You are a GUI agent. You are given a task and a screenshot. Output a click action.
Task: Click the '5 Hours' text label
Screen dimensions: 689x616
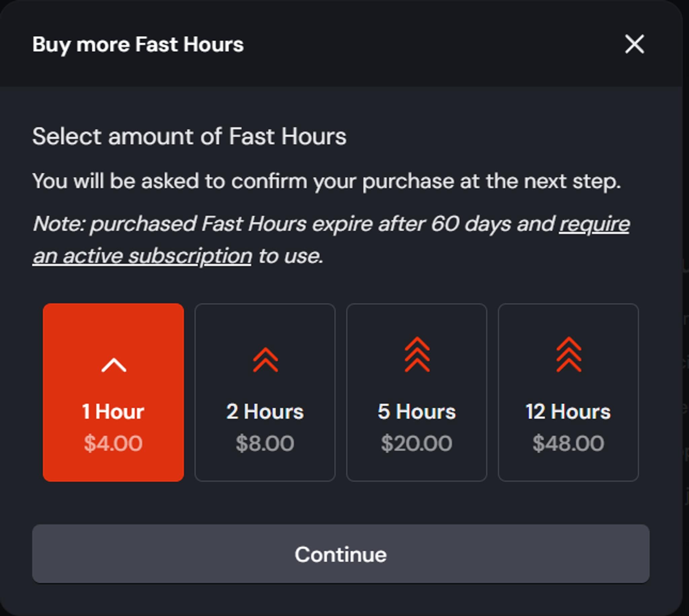pyautogui.click(x=417, y=412)
